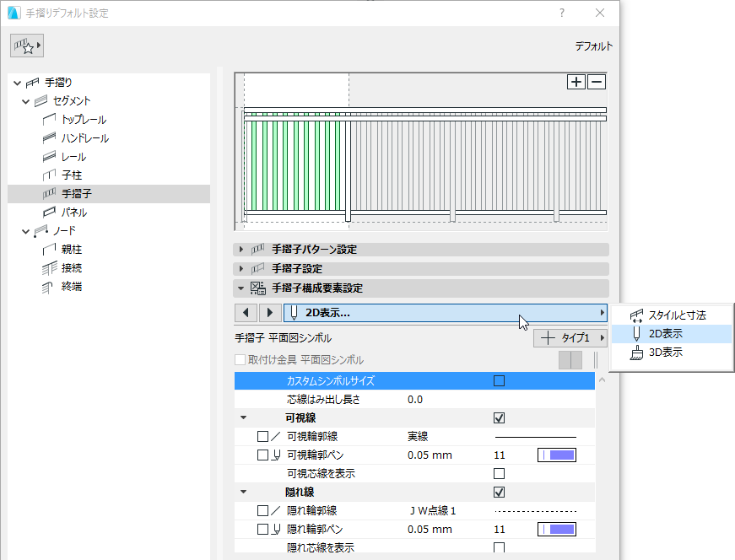Zoom out of preview using minus icon

point(595,81)
